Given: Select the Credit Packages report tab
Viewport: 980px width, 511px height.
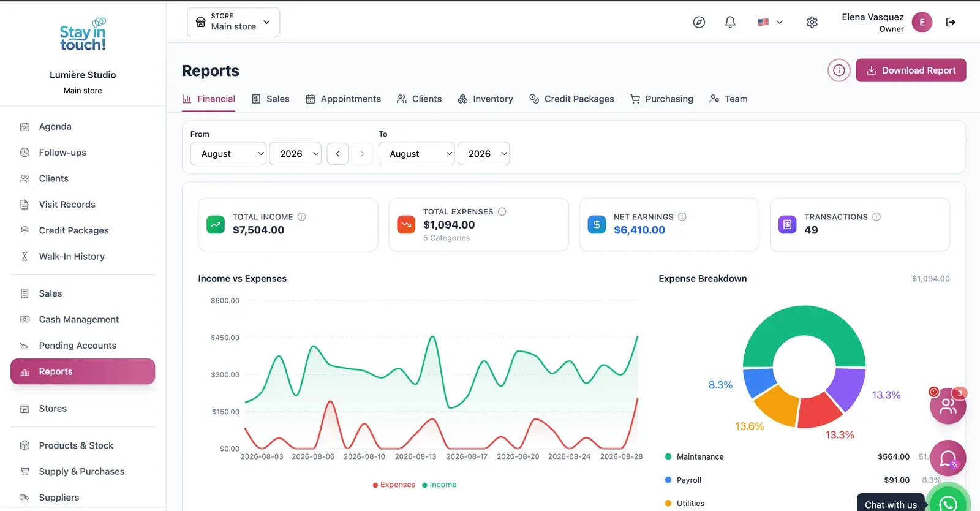Looking at the screenshot, I should (571, 99).
